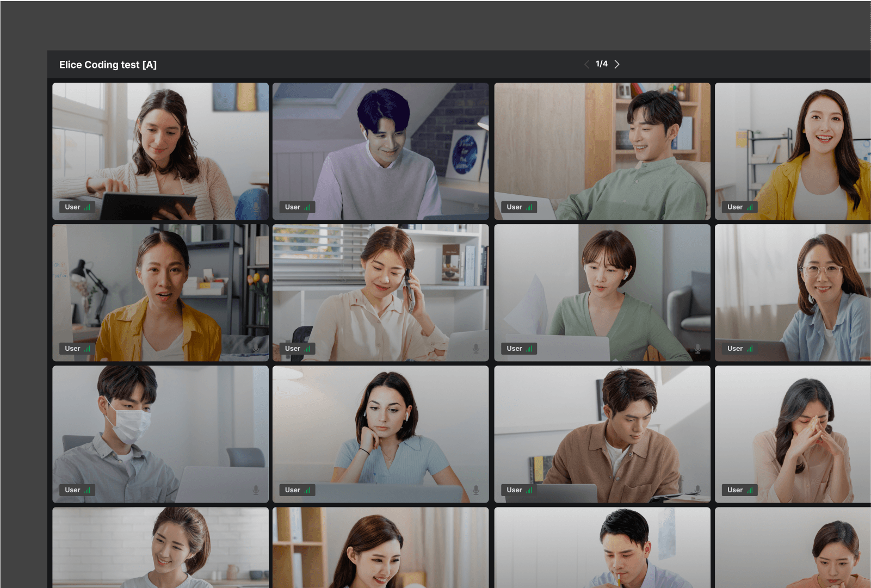
Task: Select video of woman talking on phone
Action: pos(380,293)
